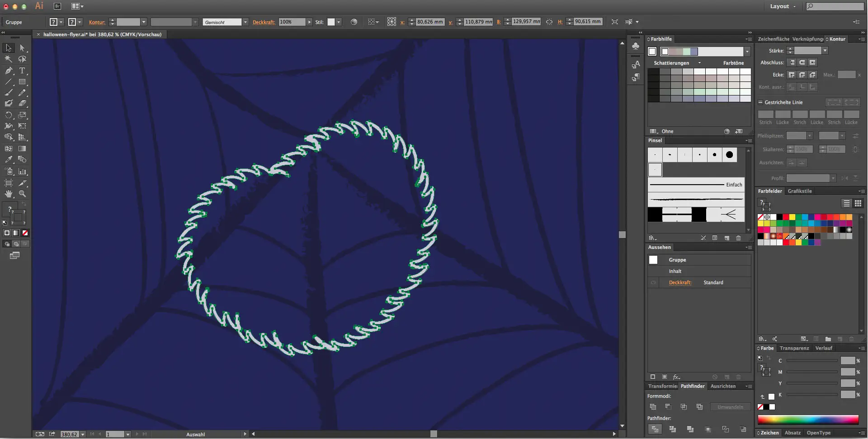Toggle visibility eye of Deckkraft row

[653, 282]
